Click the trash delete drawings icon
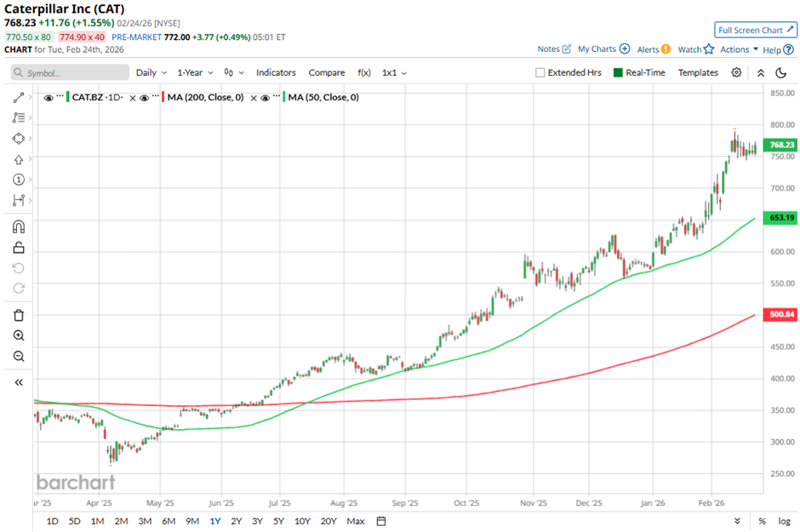 point(18,315)
